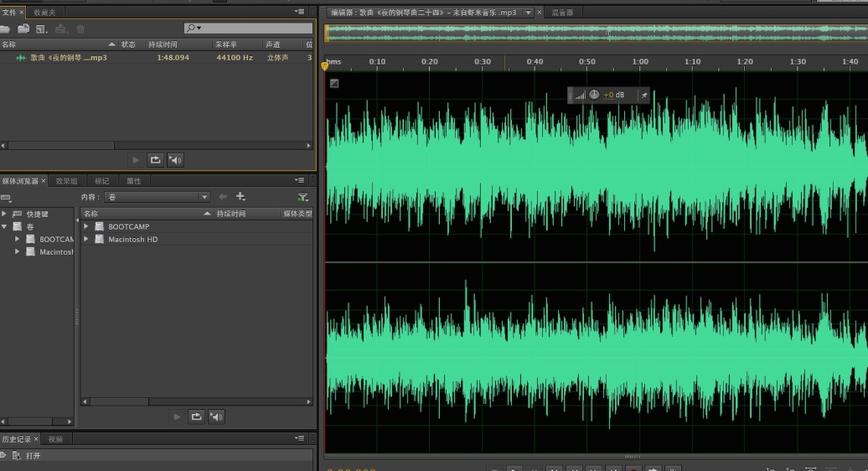The height and width of the screenshot is (471, 868).
Task: Click the 1:00 mark on the time ruler
Action: point(640,61)
